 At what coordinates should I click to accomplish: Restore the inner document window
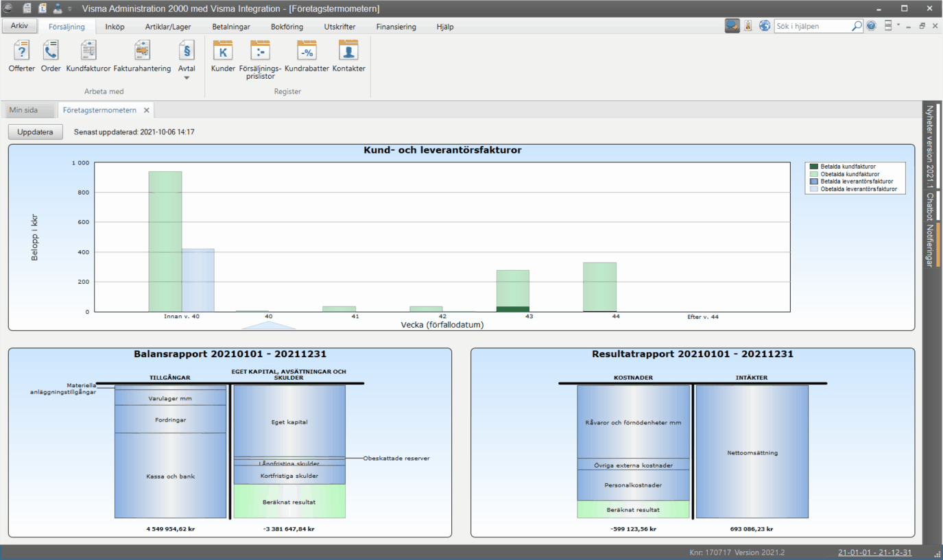tap(922, 26)
